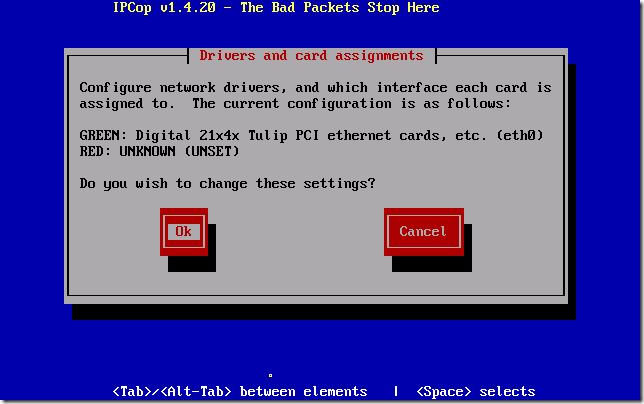Image resolution: width=644 pixels, height=404 pixels.
Task: Click the vertical bar separator in the hint line
Action: [396, 391]
